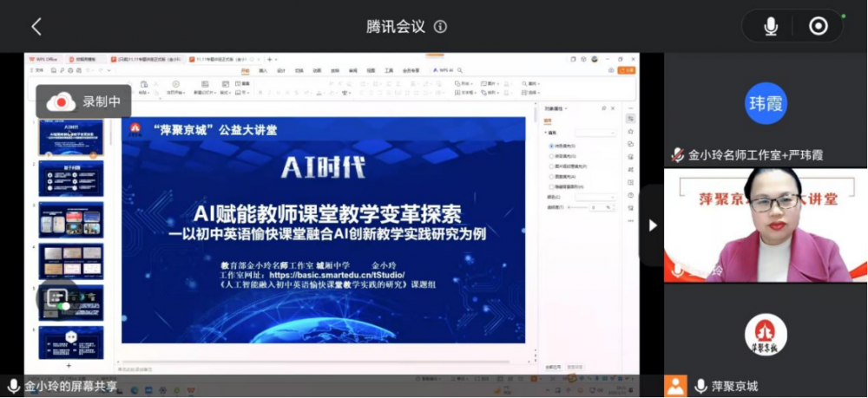The image size is (868, 398).
Task: Tap the screen record target icon
Action: pos(819,26)
